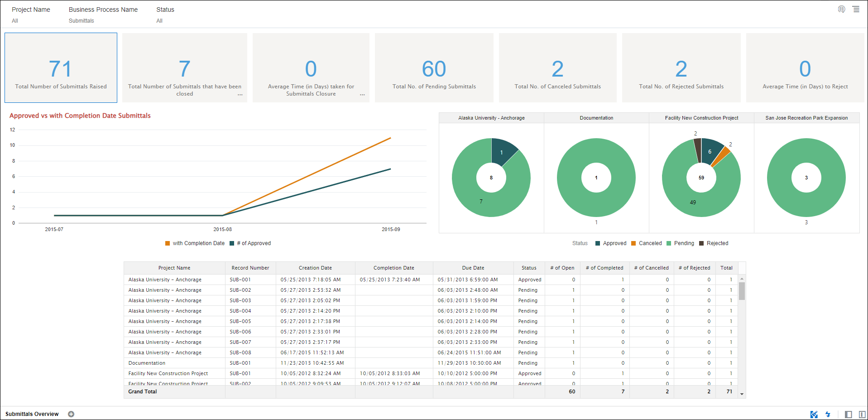
Task: Add a new canvas with plus icon
Action: [x=71, y=414]
